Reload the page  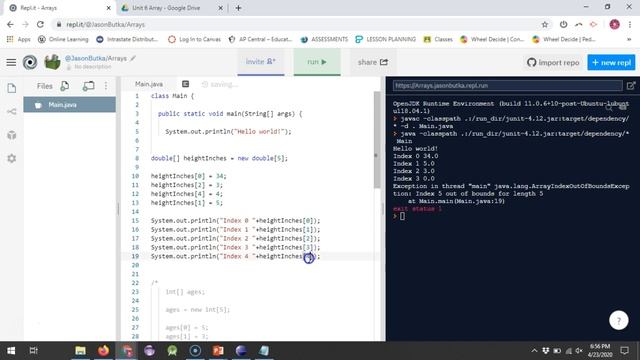[40, 24]
